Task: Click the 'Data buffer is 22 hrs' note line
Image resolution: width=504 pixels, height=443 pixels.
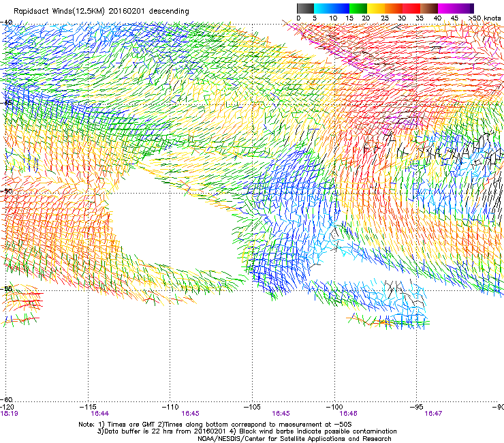Action: (x=247, y=431)
